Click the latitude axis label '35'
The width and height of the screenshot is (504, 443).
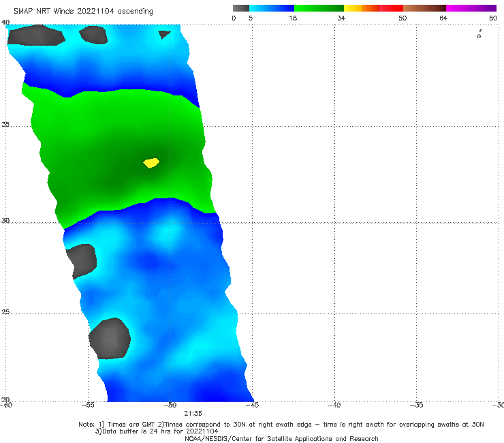pyautogui.click(x=5, y=124)
